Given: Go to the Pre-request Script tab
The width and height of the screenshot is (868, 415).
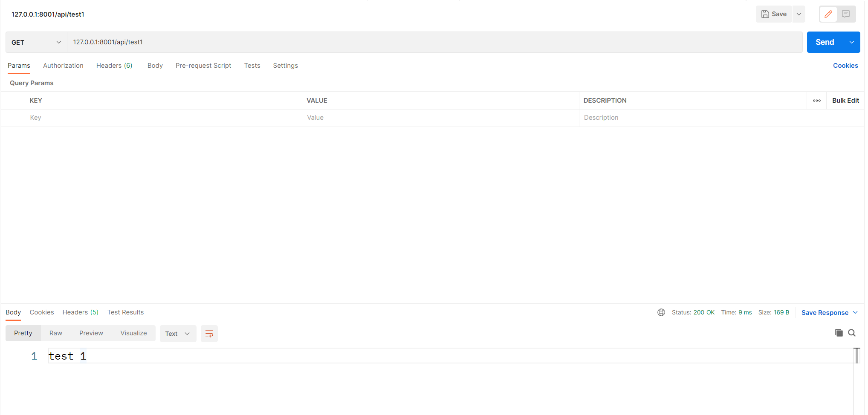Looking at the screenshot, I should coord(203,66).
